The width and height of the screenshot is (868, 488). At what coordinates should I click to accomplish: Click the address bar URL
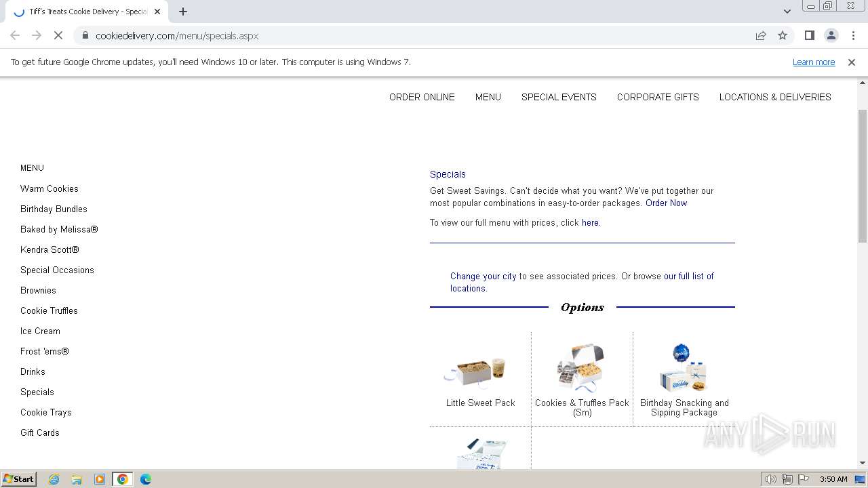177,36
